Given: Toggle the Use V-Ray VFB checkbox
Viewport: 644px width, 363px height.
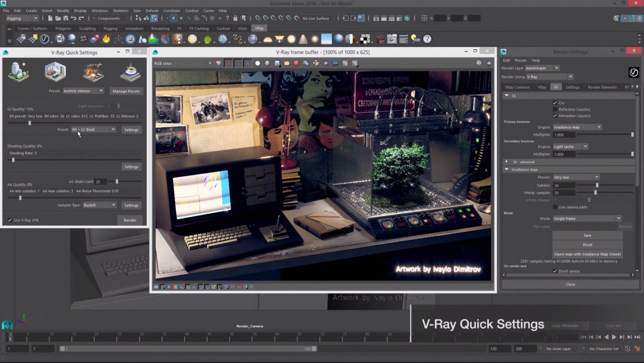Looking at the screenshot, I should 10,220.
